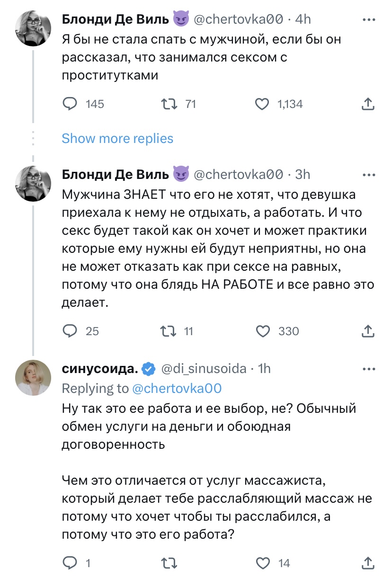
Task: Share the second tweet posted 3h ago
Action: click(x=368, y=330)
